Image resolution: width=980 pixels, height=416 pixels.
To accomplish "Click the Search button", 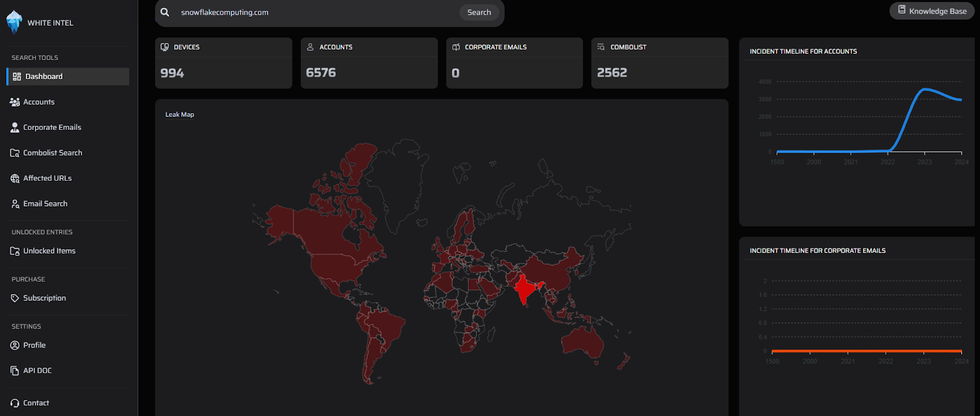I will (x=479, y=12).
